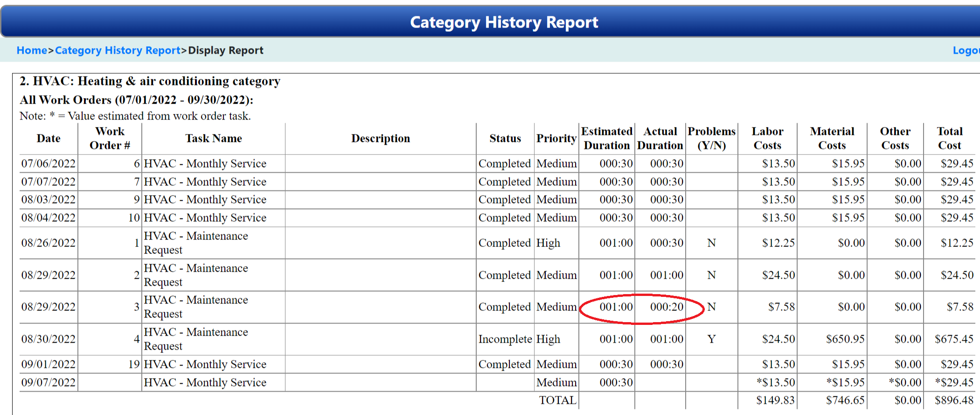This screenshot has width=980, height=415.
Task: Click Monthly Service task on 09/07/2022 row
Action: pyautogui.click(x=205, y=383)
